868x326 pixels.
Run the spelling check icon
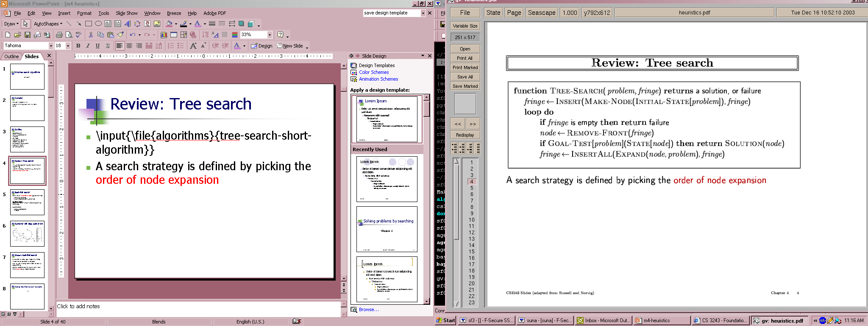(x=78, y=35)
